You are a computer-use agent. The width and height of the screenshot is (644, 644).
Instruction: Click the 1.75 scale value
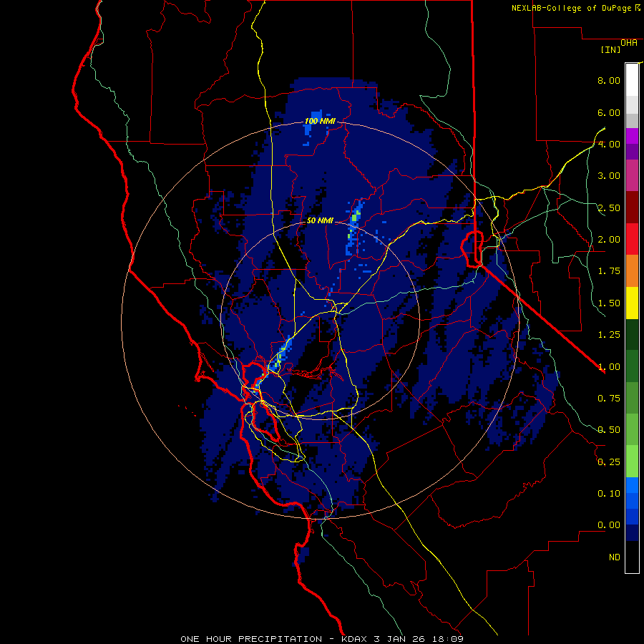(609, 271)
